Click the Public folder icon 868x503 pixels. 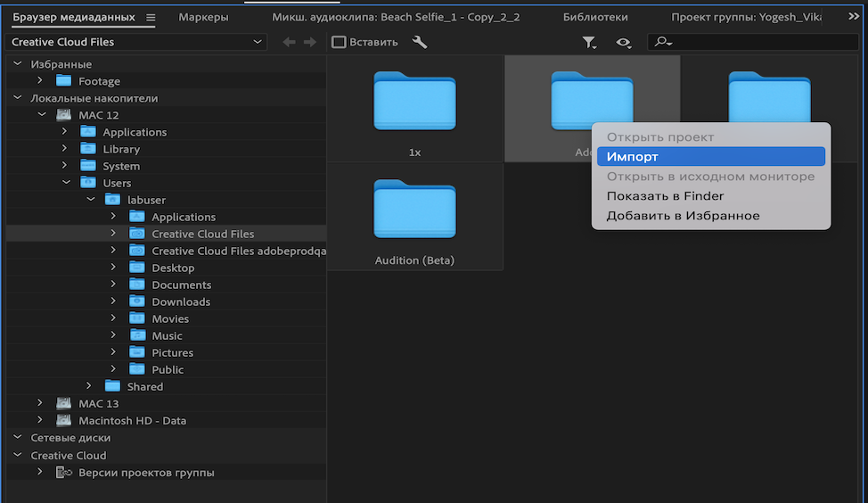point(136,369)
